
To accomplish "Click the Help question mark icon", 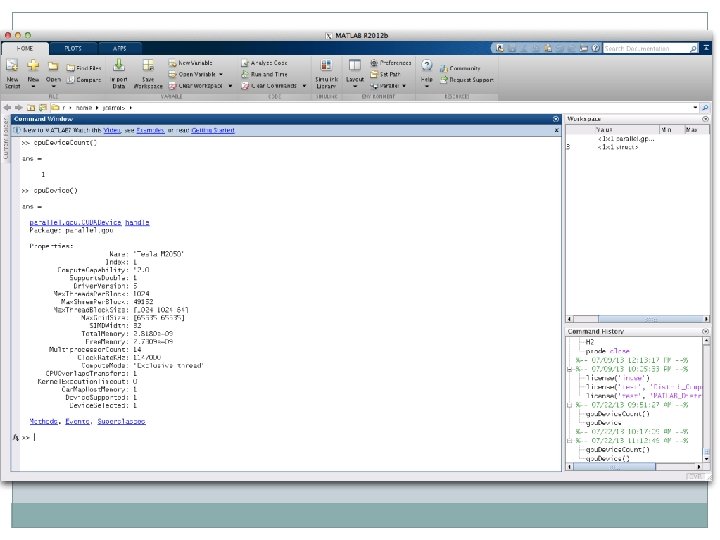I will (427, 65).
